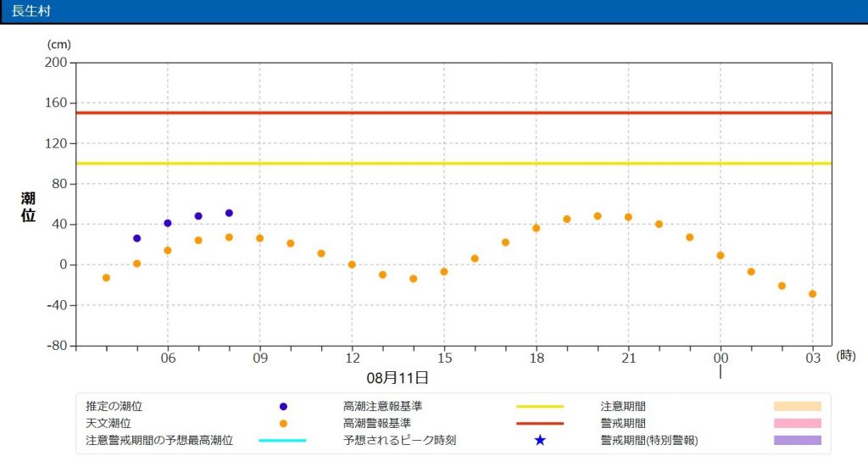Click the 警戒期間(特別警報) legend label
868x467 pixels.
pyautogui.click(x=648, y=441)
